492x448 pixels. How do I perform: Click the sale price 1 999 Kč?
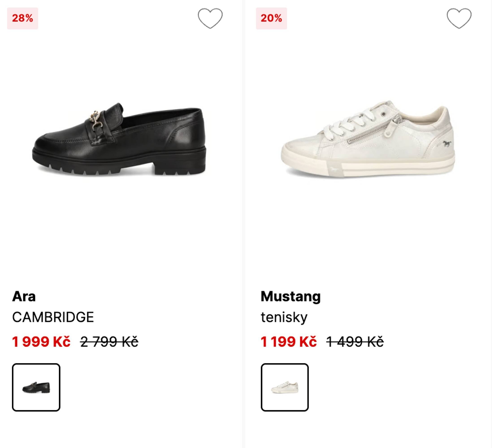(41, 341)
